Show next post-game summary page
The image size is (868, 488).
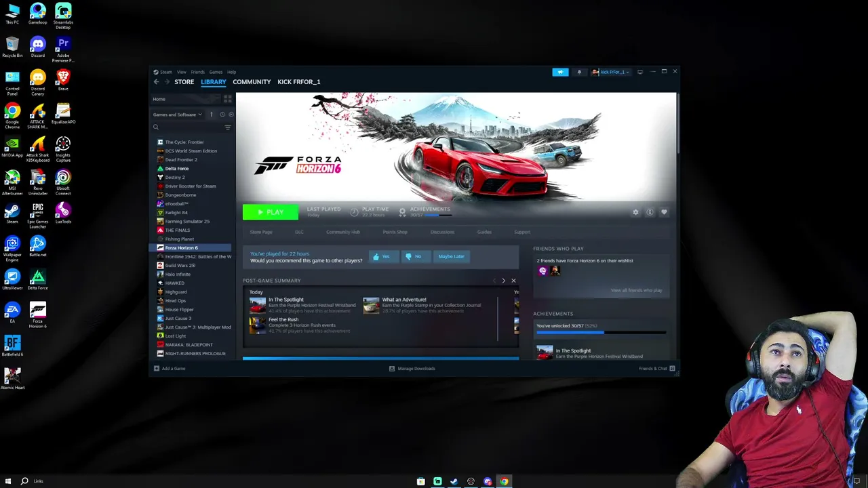pyautogui.click(x=503, y=281)
